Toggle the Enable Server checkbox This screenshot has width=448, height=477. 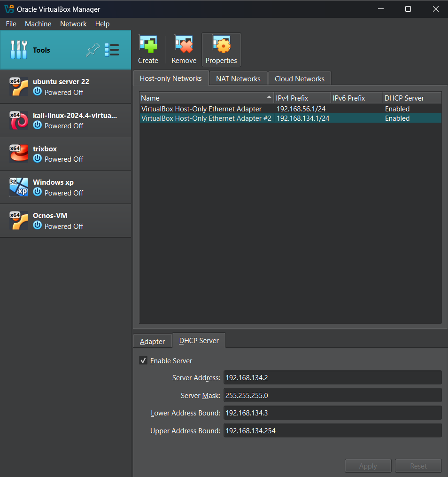143,360
